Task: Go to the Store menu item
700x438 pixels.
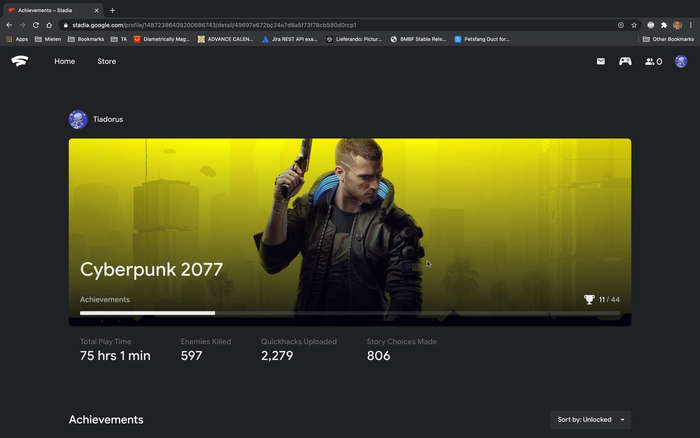Action: click(107, 61)
